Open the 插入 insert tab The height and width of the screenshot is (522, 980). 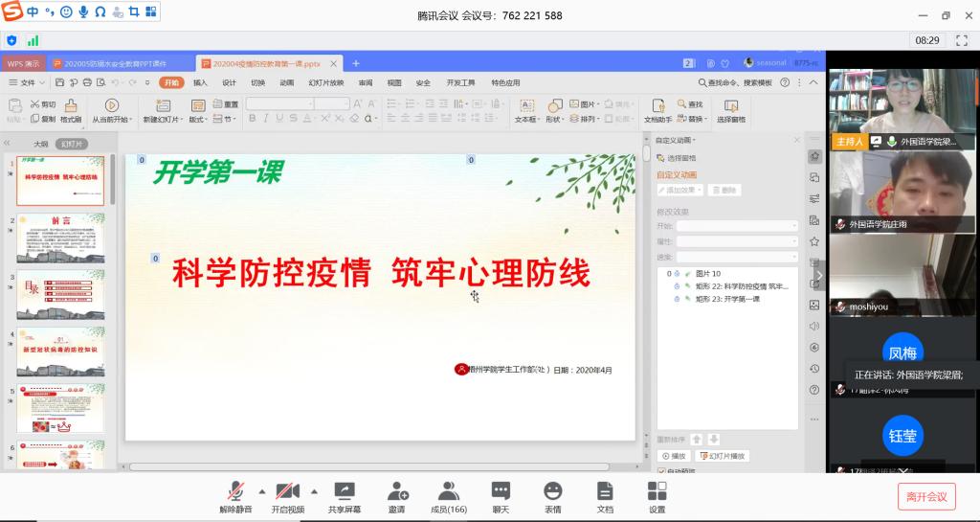tap(200, 82)
